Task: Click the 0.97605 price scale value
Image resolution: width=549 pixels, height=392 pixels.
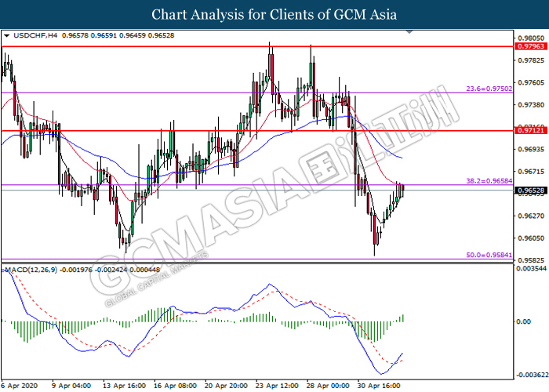Action: click(531, 82)
